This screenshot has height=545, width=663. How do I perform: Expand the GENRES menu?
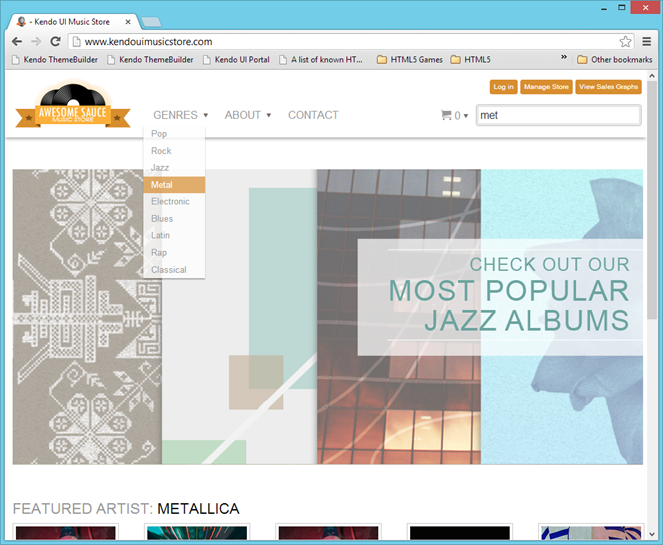click(181, 115)
